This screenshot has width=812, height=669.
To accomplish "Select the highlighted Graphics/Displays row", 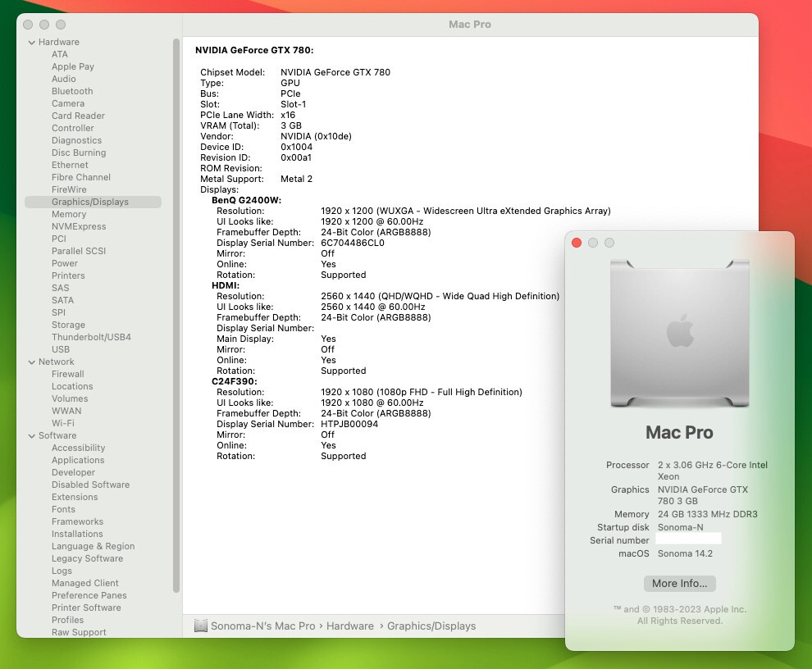I will 94,202.
